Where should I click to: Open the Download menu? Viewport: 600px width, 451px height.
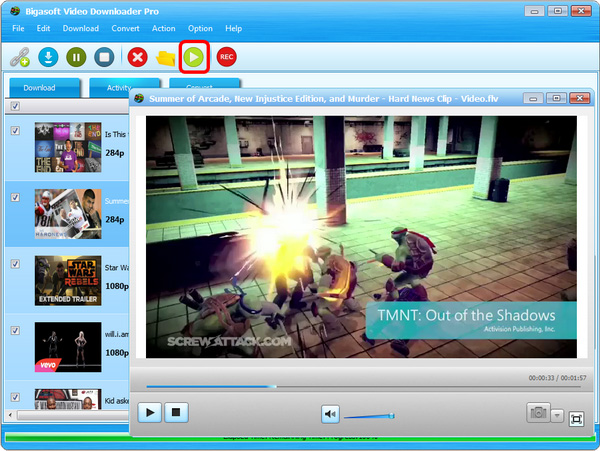81,28
